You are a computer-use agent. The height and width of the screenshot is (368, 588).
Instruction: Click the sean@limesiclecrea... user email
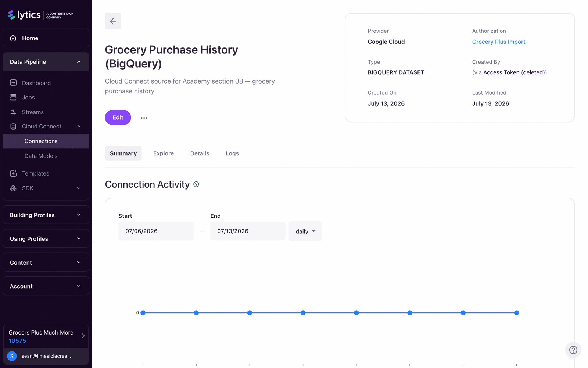point(46,356)
